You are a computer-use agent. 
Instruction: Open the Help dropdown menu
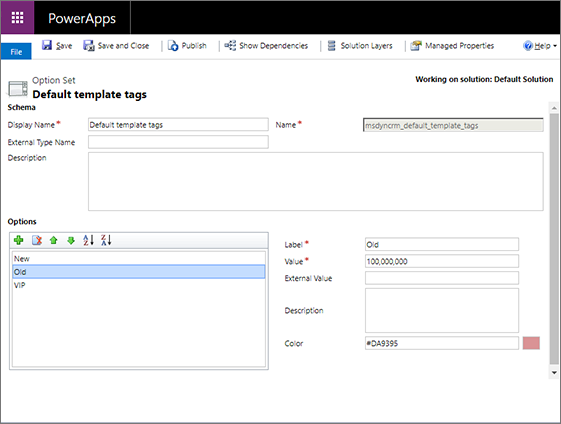pos(540,46)
